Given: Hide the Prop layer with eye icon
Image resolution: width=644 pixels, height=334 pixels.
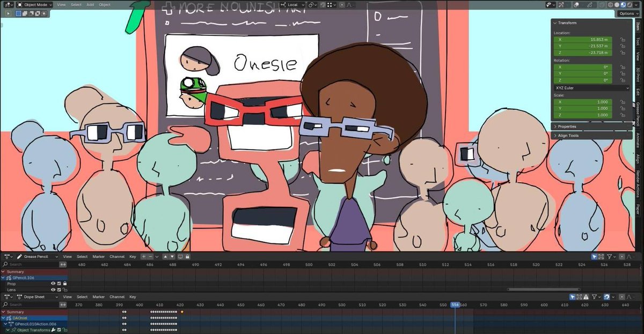Looking at the screenshot, I should [53, 284].
